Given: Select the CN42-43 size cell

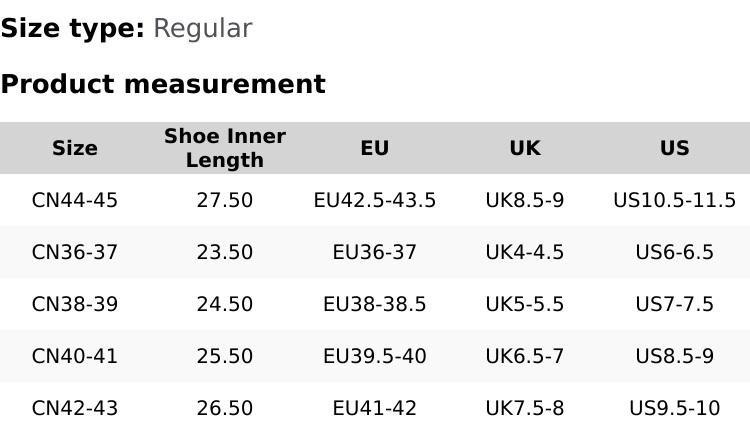Looking at the screenshot, I should [x=75, y=408].
